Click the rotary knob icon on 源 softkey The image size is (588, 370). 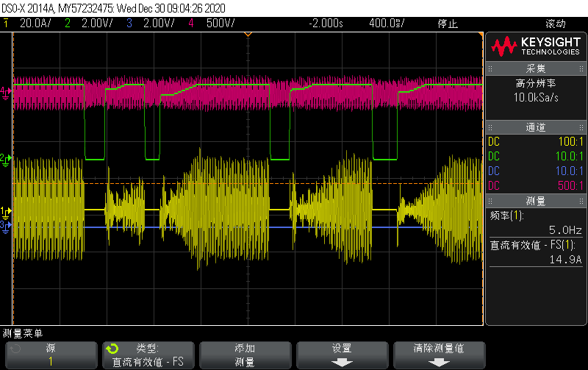[x=15, y=349]
